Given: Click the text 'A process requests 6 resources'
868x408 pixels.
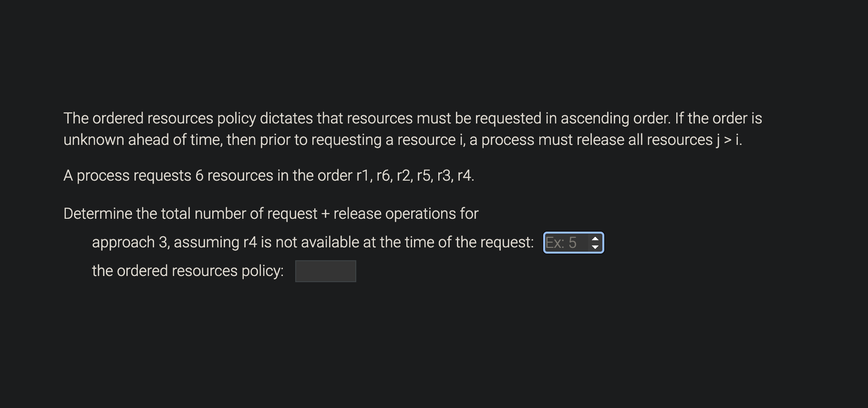Looking at the screenshot, I should click(x=191, y=175).
